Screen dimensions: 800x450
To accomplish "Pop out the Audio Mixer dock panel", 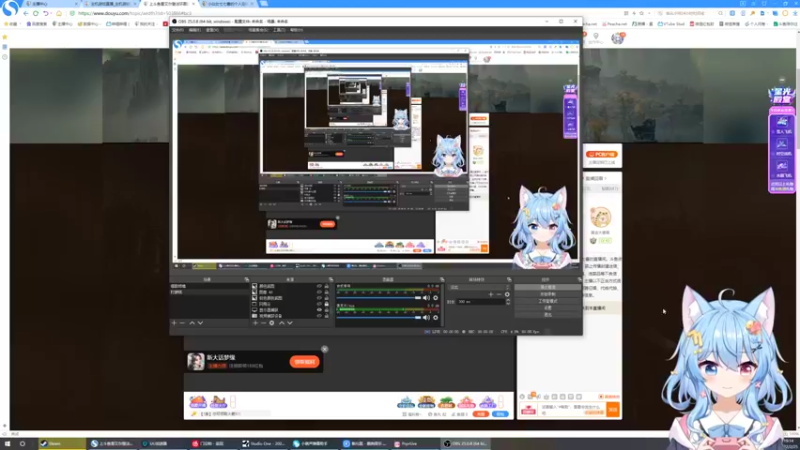I will 442,280.
